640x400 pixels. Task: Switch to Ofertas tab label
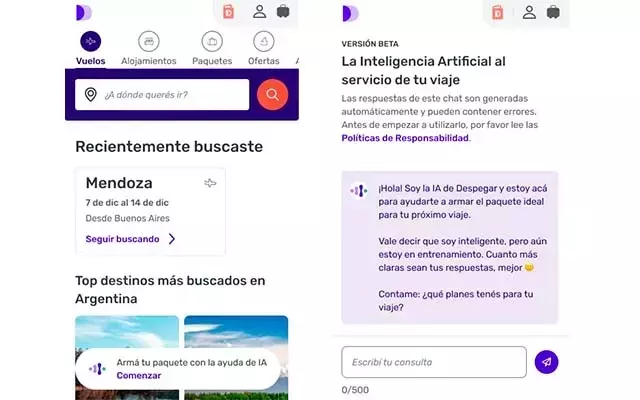point(264,61)
